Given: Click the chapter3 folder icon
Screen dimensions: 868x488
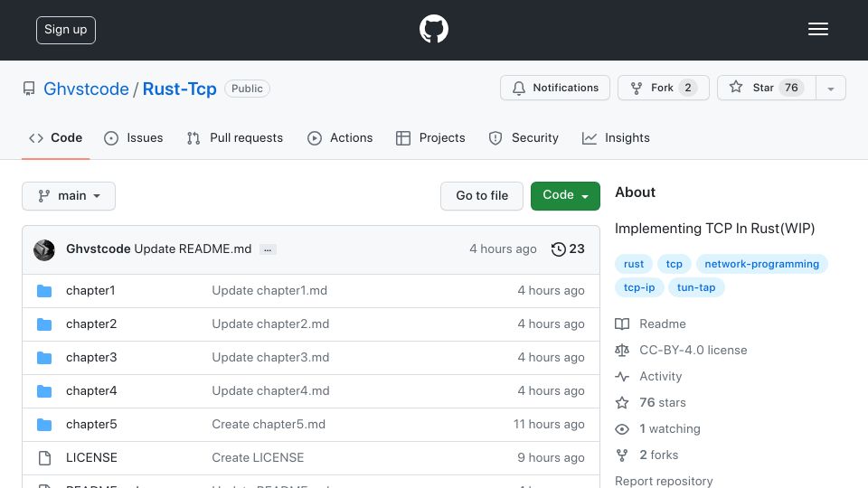Looking at the screenshot, I should coord(44,358).
